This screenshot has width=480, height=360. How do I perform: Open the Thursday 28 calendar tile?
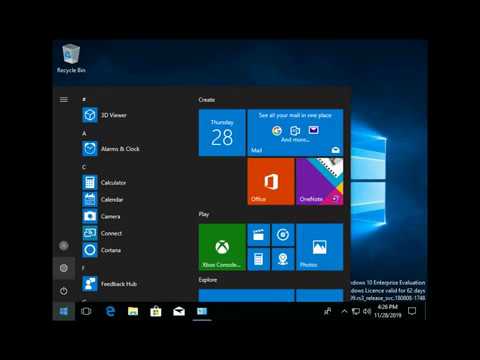coord(222,133)
